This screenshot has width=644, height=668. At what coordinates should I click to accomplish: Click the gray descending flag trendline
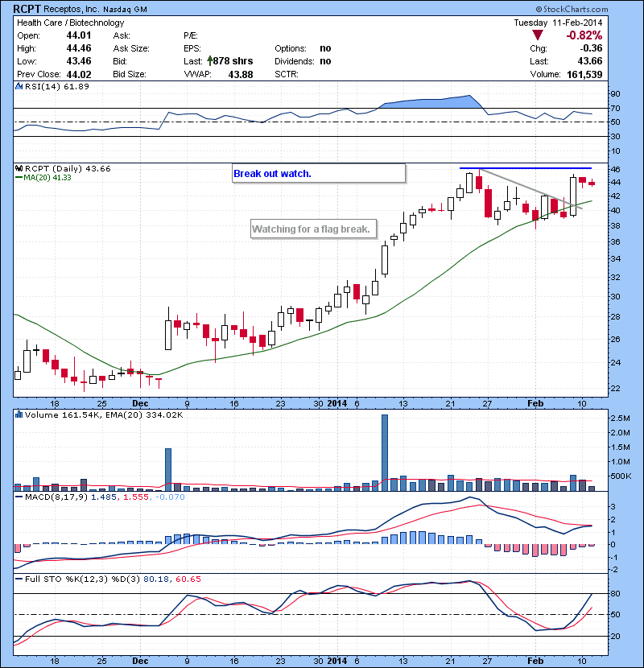(x=530, y=189)
